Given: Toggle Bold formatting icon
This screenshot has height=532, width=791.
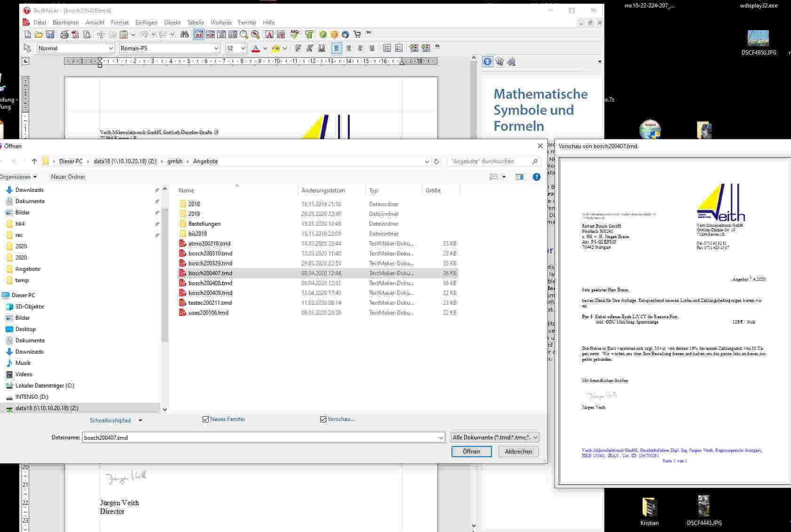Looking at the screenshot, I should 298,48.
